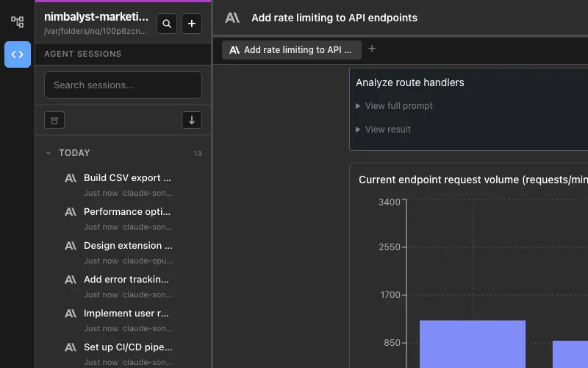Open Add error tracking session

127,280
